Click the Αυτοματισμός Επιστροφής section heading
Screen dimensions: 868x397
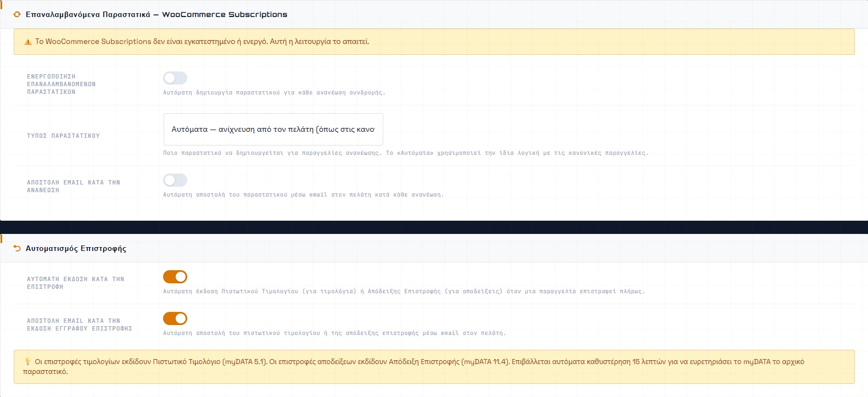coord(76,248)
